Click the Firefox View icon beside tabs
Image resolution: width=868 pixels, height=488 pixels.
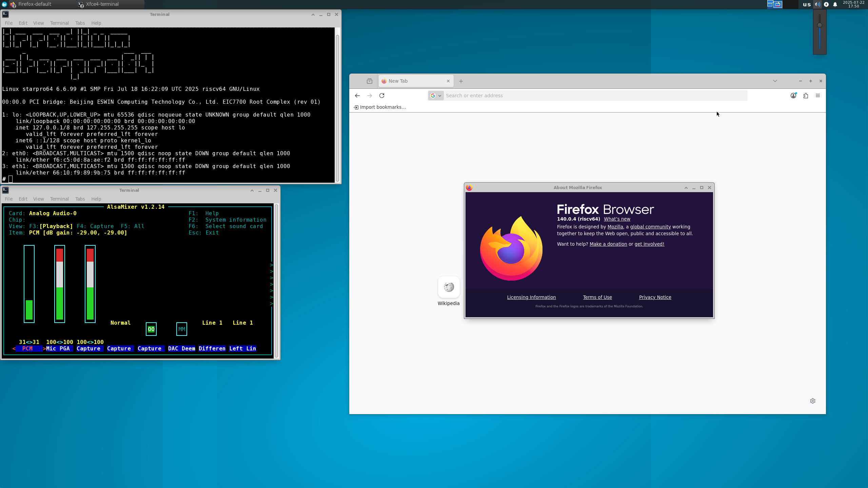(370, 81)
